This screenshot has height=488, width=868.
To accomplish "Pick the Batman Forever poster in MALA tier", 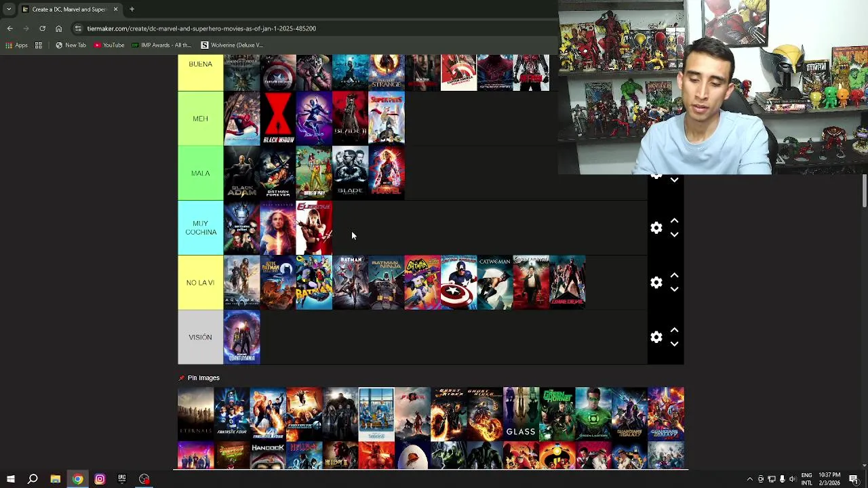I will (278, 173).
